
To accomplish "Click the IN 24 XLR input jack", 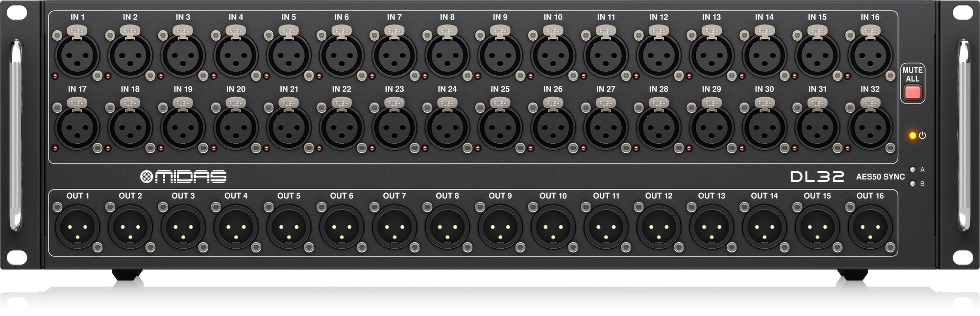I will [447, 127].
